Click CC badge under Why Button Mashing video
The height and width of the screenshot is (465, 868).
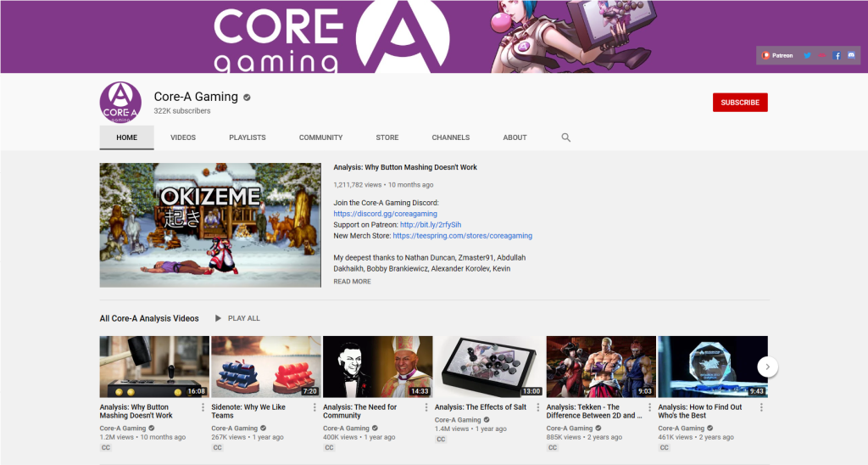tap(106, 448)
